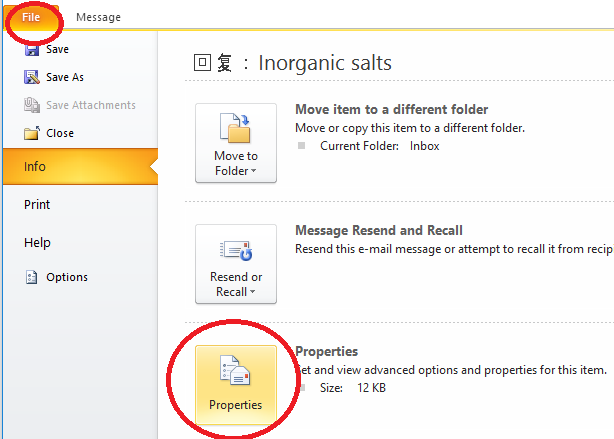Click the 'Inorganic salts' subject title
The image size is (614, 439).
[x=325, y=63]
